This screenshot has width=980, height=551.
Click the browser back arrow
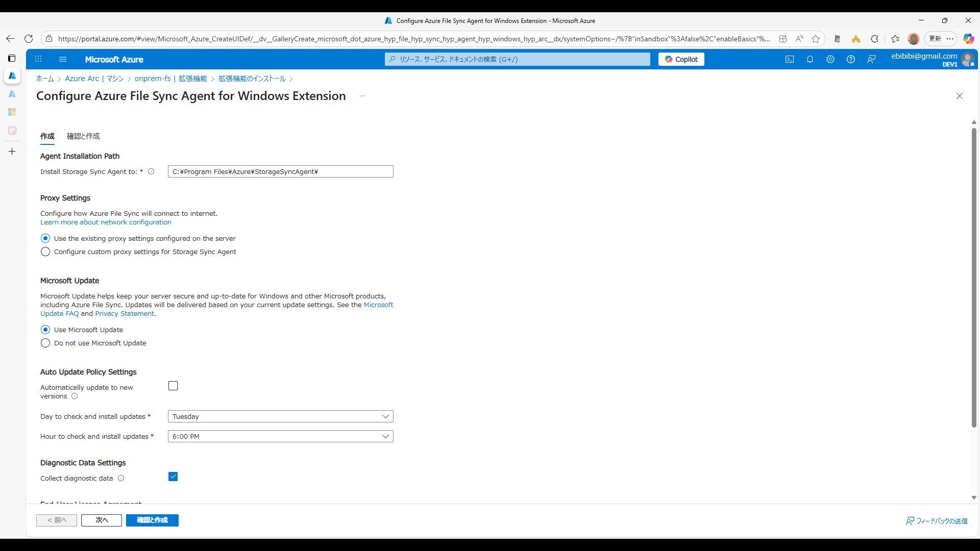coord(10,39)
